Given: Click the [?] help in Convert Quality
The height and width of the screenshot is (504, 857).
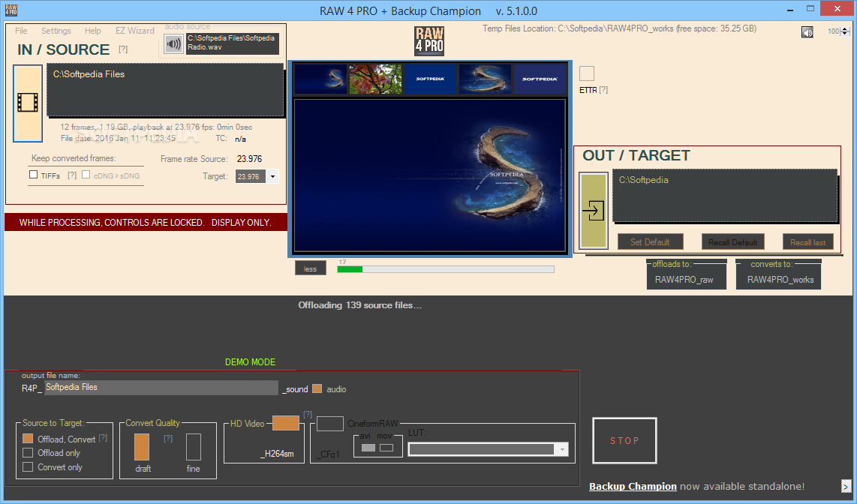Looking at the screenshot, I should click(168, 439).
